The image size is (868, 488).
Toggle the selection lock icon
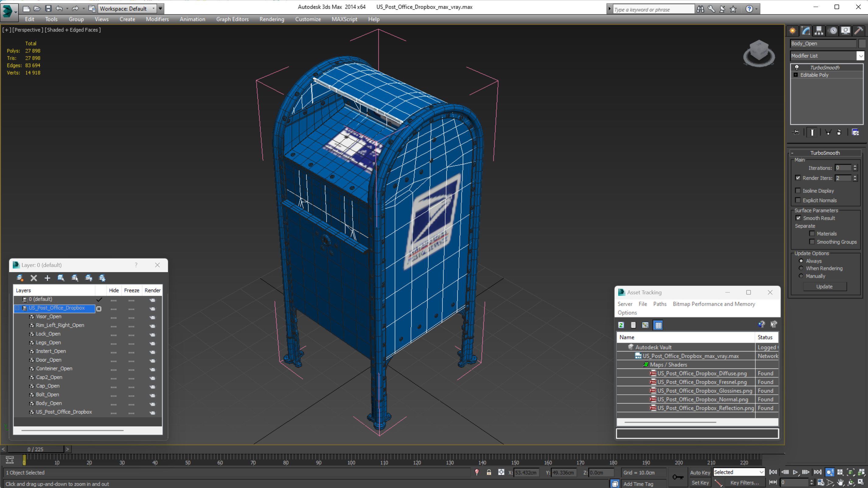click(x=489, y=472)
